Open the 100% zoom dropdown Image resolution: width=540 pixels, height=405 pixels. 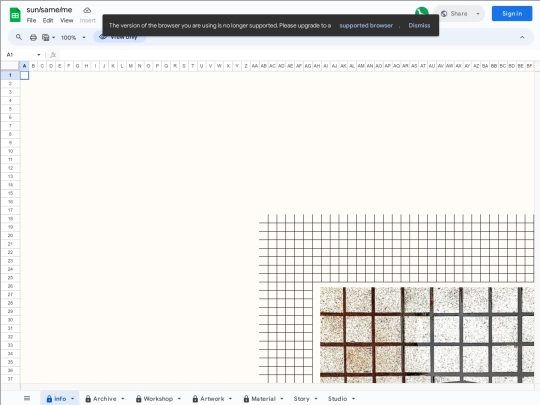(73, 37)
